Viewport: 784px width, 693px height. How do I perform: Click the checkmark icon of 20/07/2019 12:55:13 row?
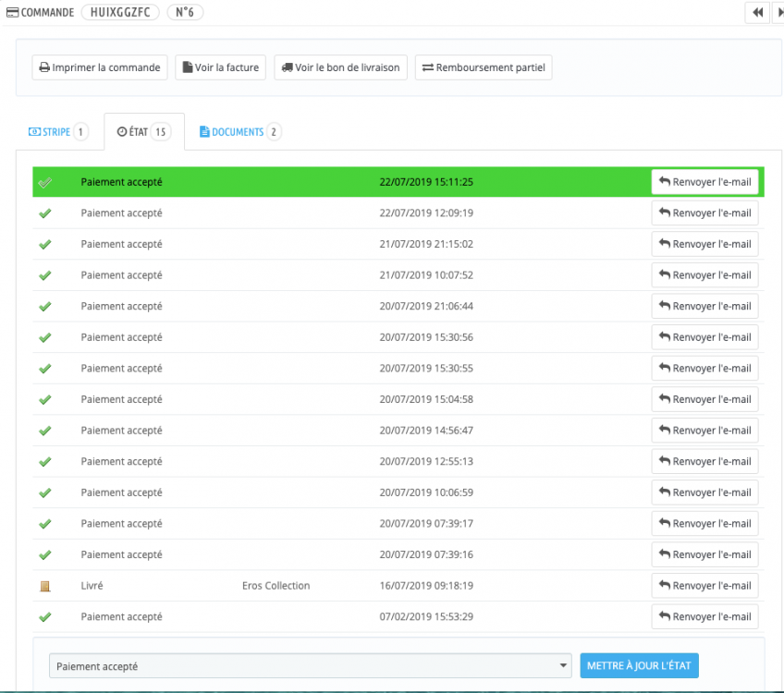[x=45, y=462]
